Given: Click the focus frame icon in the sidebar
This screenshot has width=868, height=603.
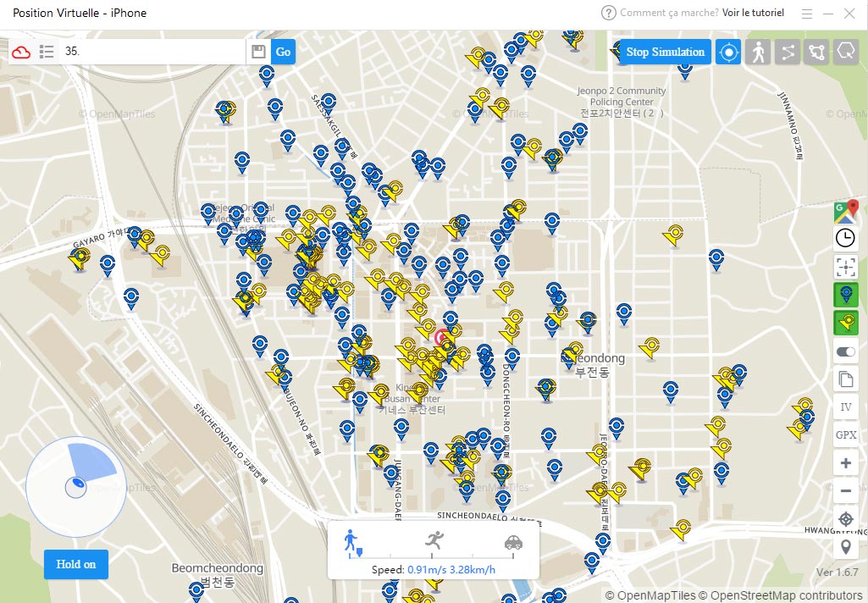Looking at the screenshot, I should (x=846, y=267).
